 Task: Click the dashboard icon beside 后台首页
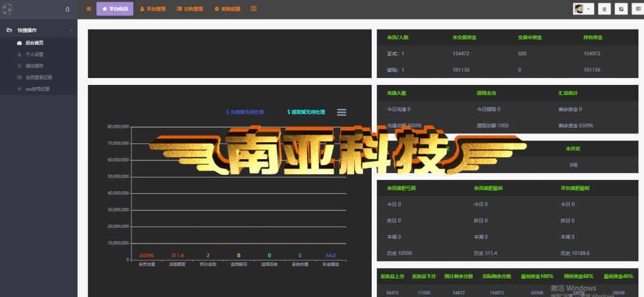click(x=19, y=43)
